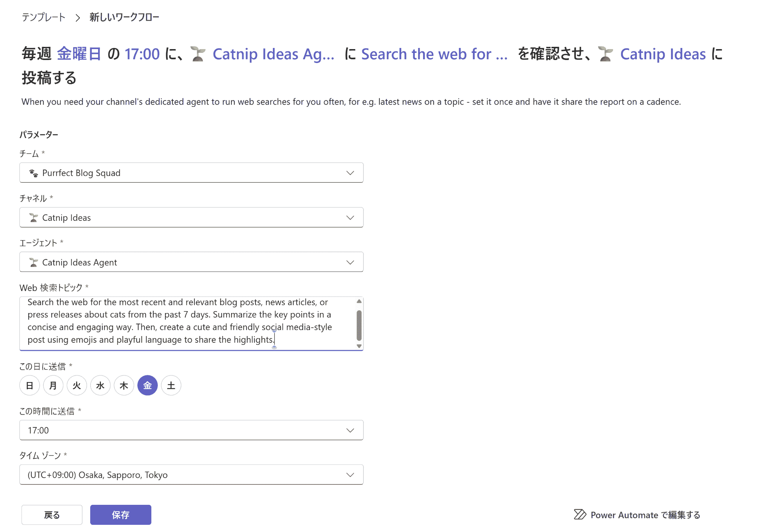Open the Catnip Ideas channel dropdown
Screen dimensions: 773x532
point(191,217)
